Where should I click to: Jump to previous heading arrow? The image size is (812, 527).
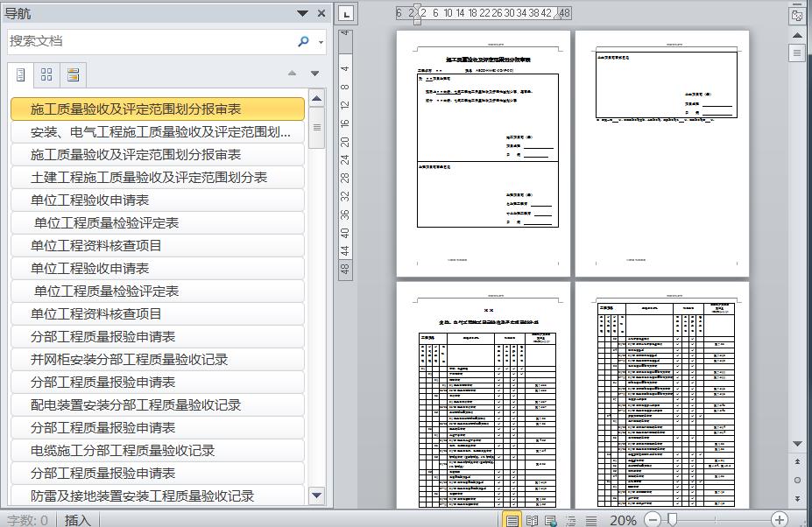click(292, 74)
